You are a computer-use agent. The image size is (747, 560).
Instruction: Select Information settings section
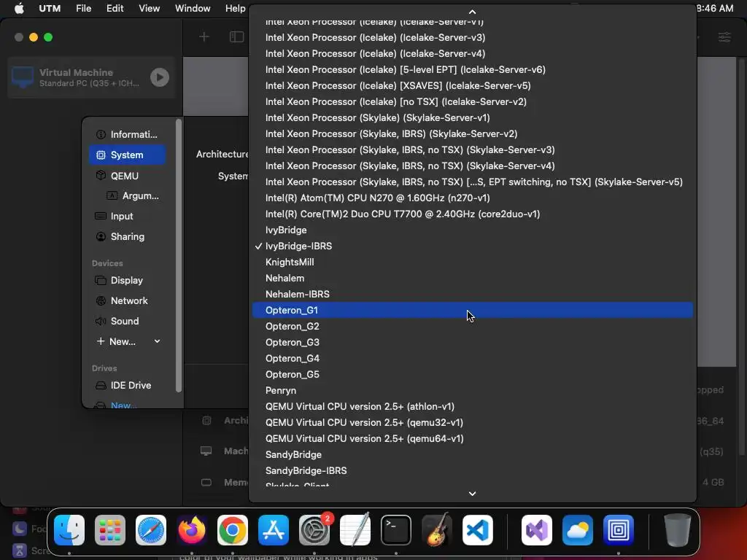point(127,134)
